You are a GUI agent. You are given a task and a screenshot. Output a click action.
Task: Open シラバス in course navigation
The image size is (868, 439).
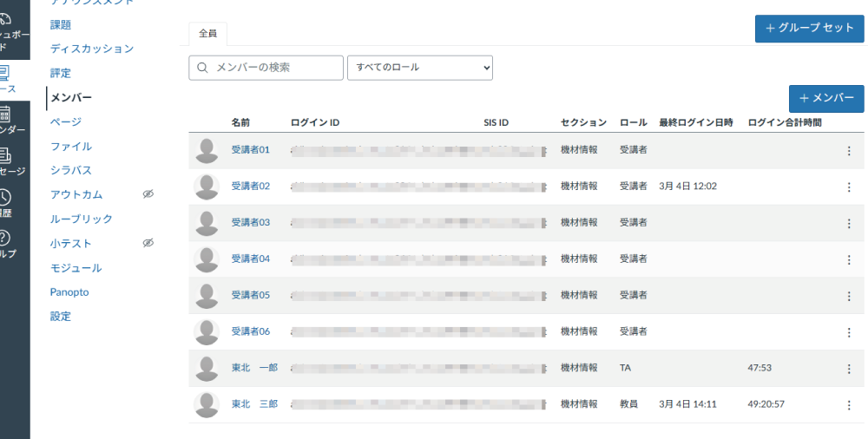[71, 170]
